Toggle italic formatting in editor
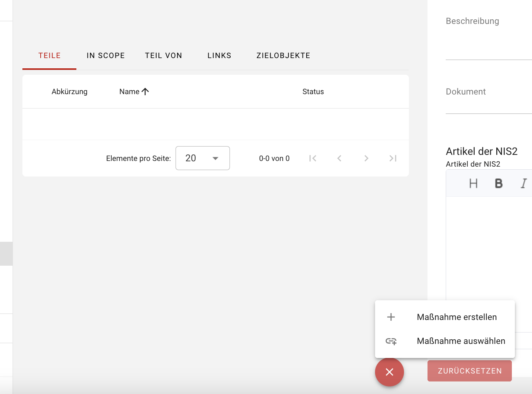532x394 pixels. click(x=524, y=184)
